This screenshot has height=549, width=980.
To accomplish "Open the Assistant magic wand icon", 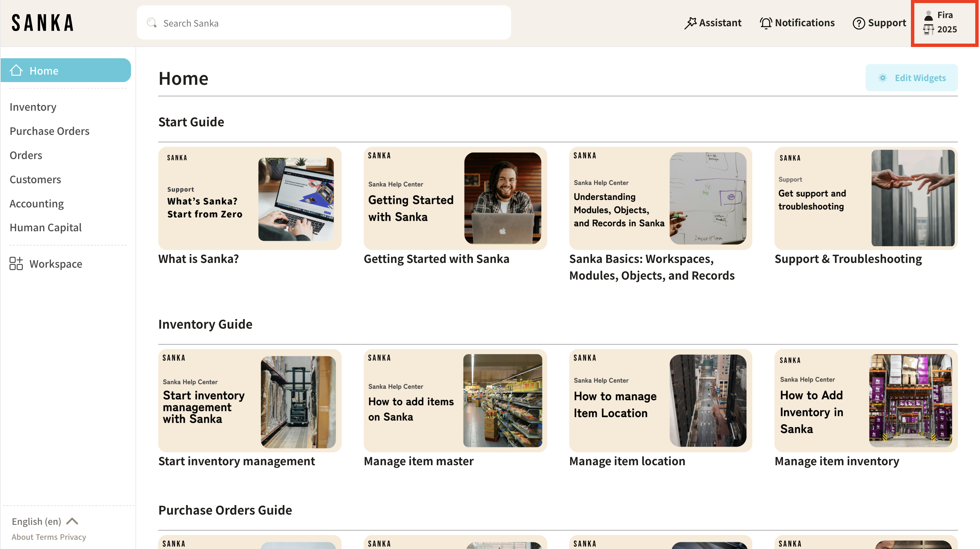I will tap(690, 23).
